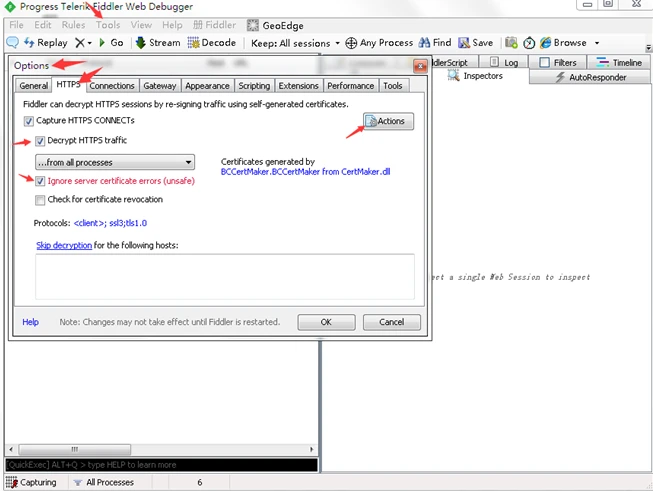Switch to the Scripting tab

tap(254, 86)
